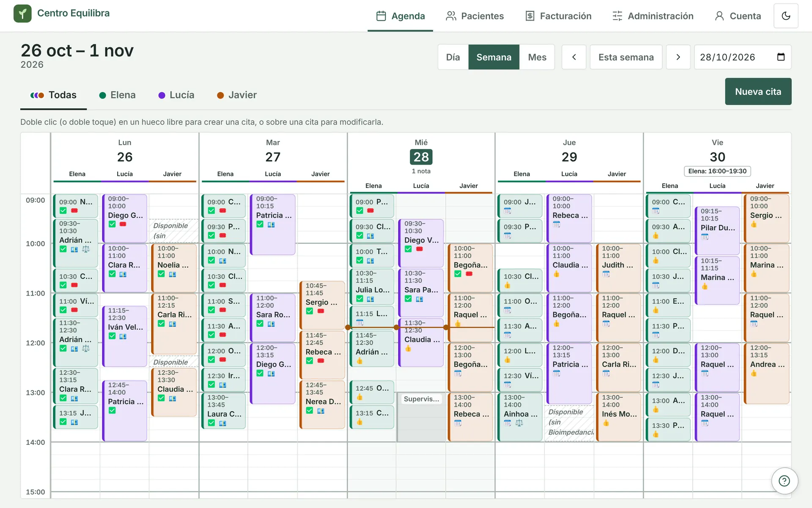This screenshot has width=812, height=508.
Task: Click the banknote icon on Monday's Clara R. 10:00 appointment
Action: point(123,274)
